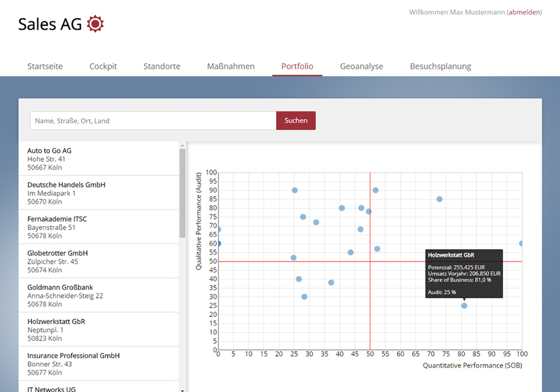Image resolution: width=560 pixels, height=392 pixels.
Task: Click the Holzwerkstatt GbR data point below tooltip
Action: point(464,306)
